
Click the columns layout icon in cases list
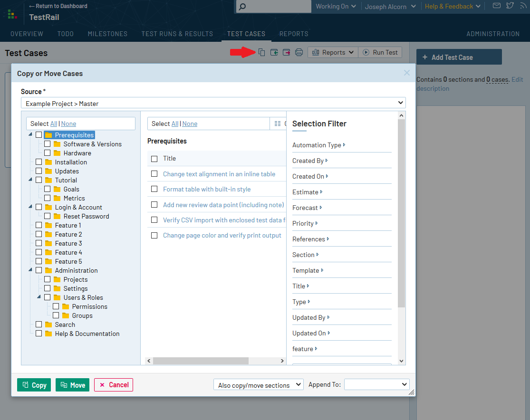pyautogui.click(x=278, y=124)
